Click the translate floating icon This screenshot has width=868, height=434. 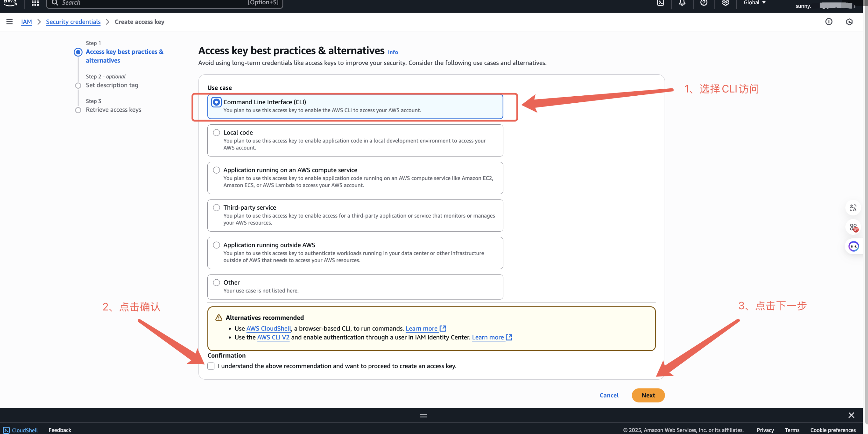(852, 208)
